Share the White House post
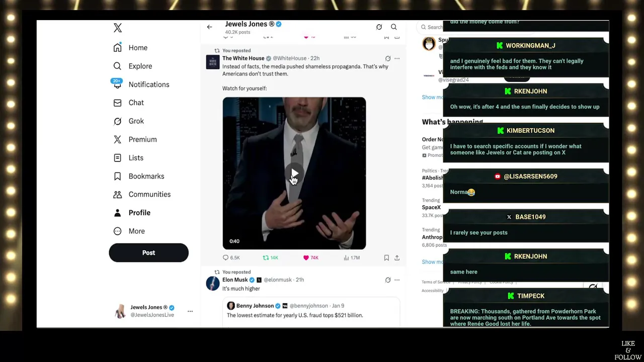Viewport: 644px width, 362px height. (x=397, y=258)
